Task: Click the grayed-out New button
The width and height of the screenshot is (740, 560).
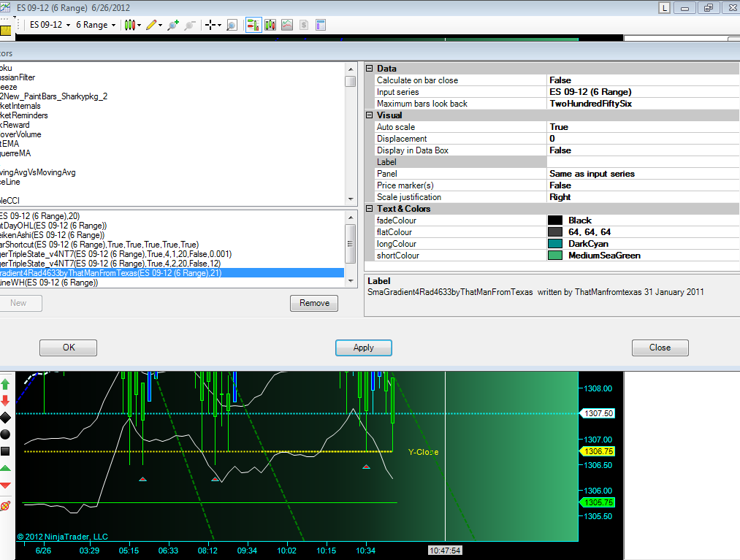Action: pyautogui.click(x=19, y=303)
